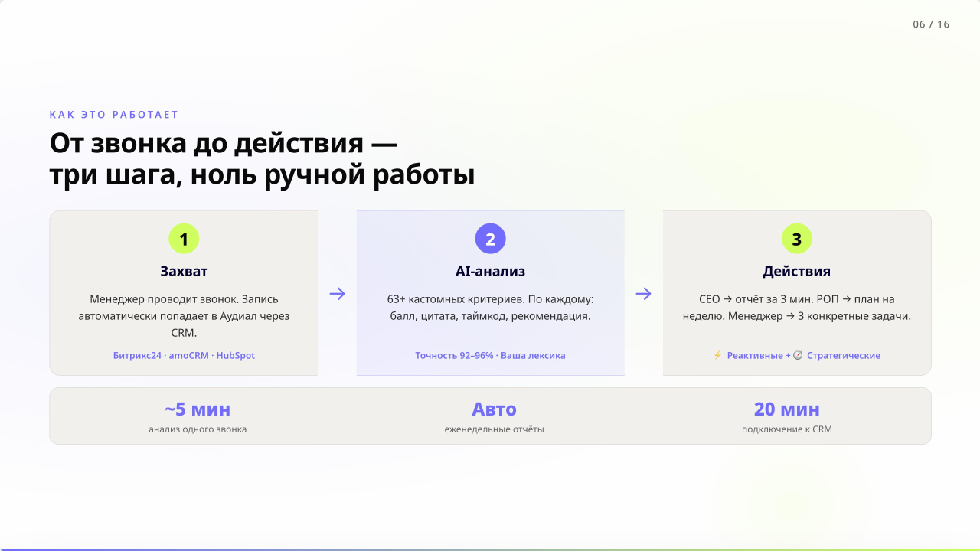980x551 pixels.
Task: Click the Менеджер проводит звонок description
Action: pos(184,315)
